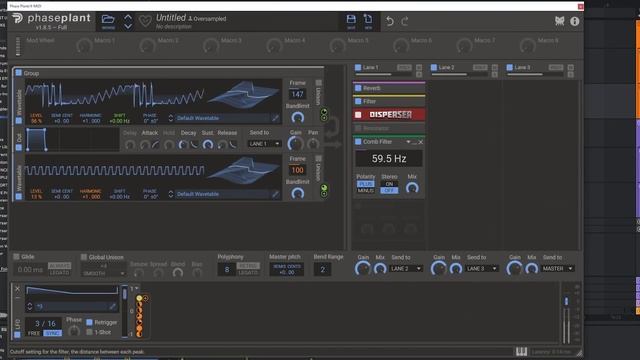Disable the Reverb effect
This screenshot has width=640, height=360.
pos(358,88)
